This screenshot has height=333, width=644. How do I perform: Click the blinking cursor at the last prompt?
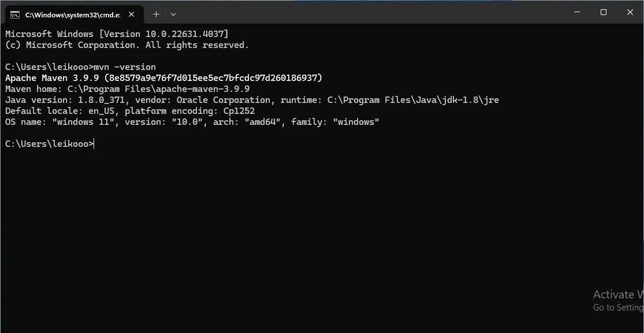(94, 144)
